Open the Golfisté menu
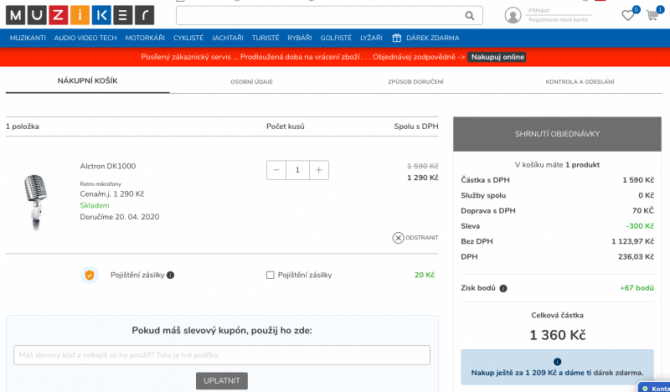 336,38
